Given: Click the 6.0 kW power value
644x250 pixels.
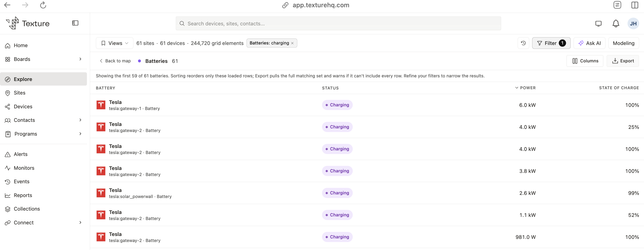Looking at the screenshot, I should coord(528,105).
